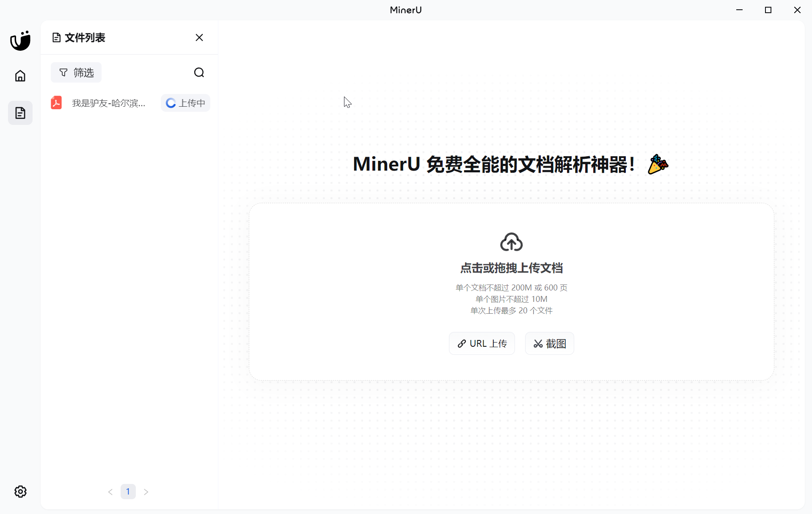Click 单次上传最多 20 个文件 text

pyautogui.click(x=511, y=310)
